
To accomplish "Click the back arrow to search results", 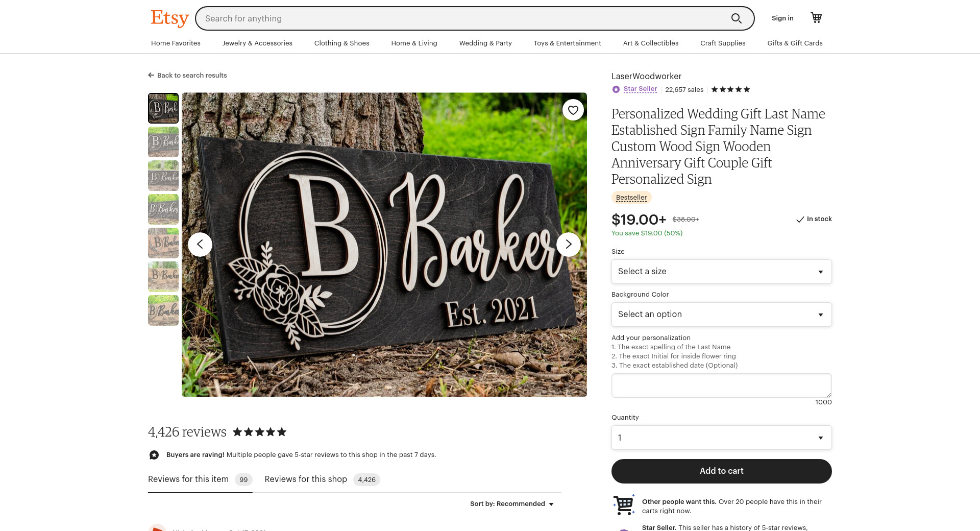I will pos(151,75).
